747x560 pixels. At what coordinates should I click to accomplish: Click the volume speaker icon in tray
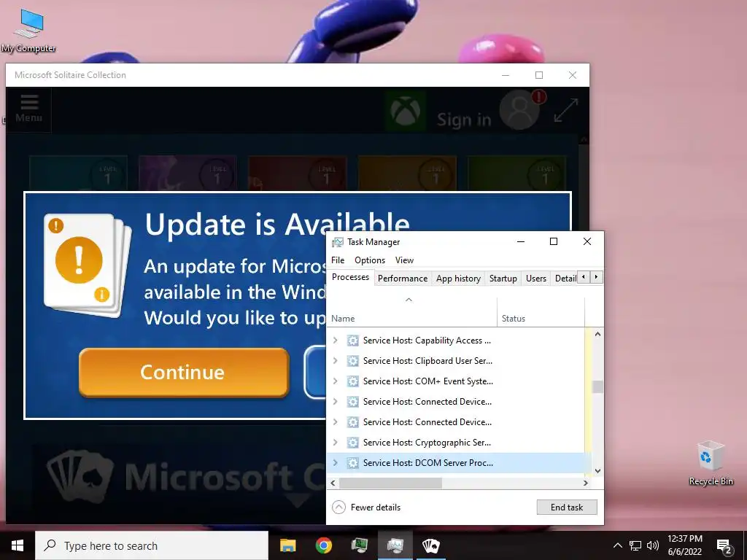click(653, 545)
